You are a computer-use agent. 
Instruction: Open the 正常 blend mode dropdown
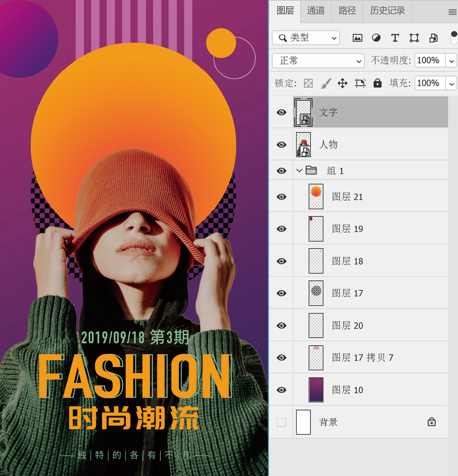tap(318, 61)
